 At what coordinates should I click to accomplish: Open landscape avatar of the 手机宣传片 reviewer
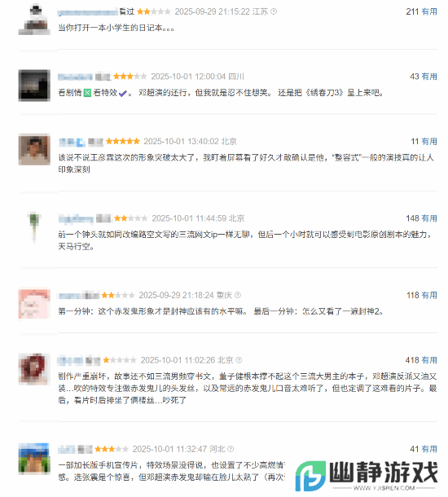coord(34,459)
